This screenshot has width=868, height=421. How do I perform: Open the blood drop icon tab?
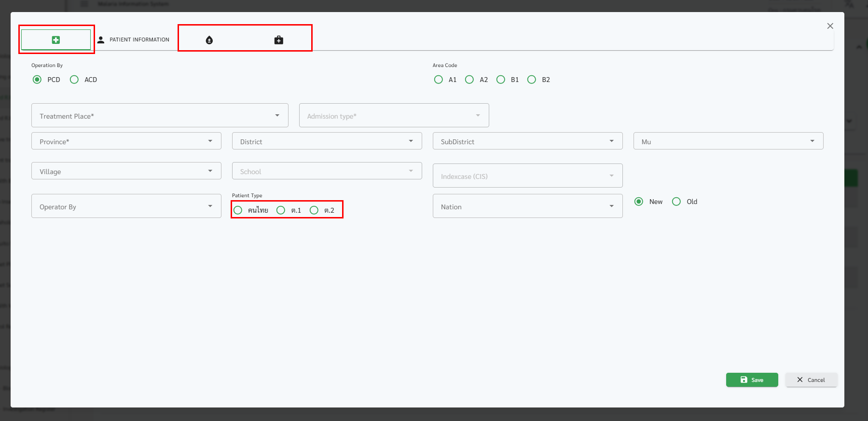[x=209, y=40]
